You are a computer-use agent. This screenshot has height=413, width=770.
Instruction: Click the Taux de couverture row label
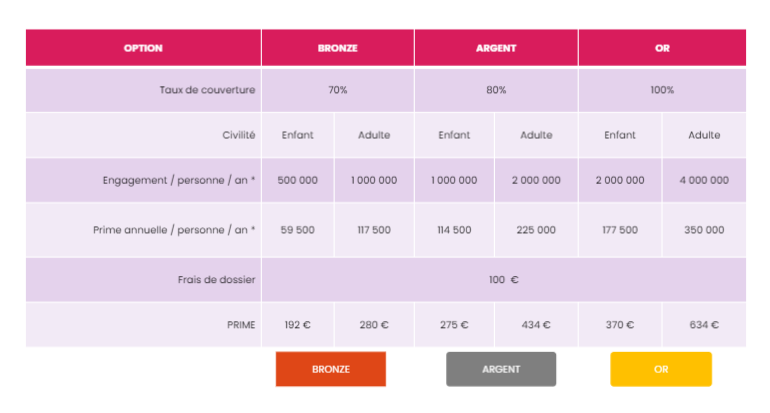[207, 90]
